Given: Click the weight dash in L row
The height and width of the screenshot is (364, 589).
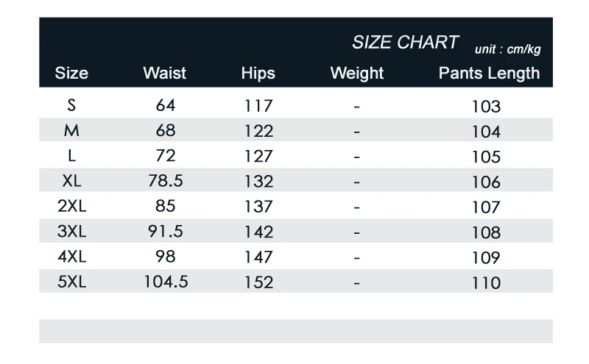Looking at the screenshot, I should [357, 157].
